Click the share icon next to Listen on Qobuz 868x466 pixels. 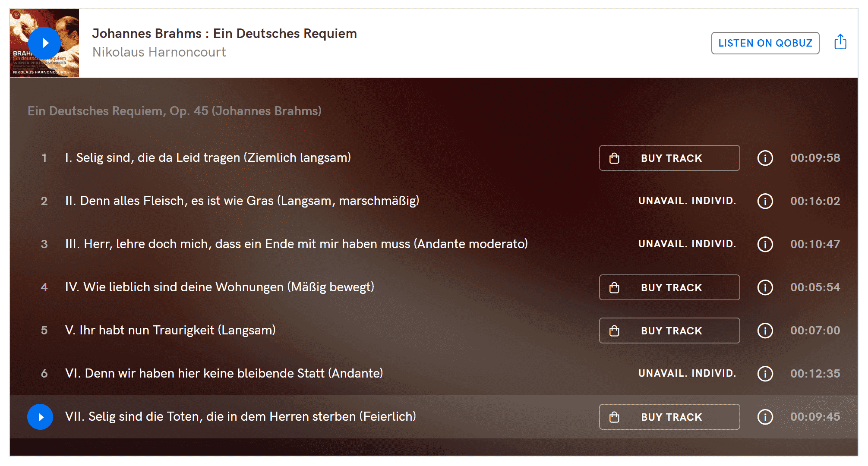840,42
